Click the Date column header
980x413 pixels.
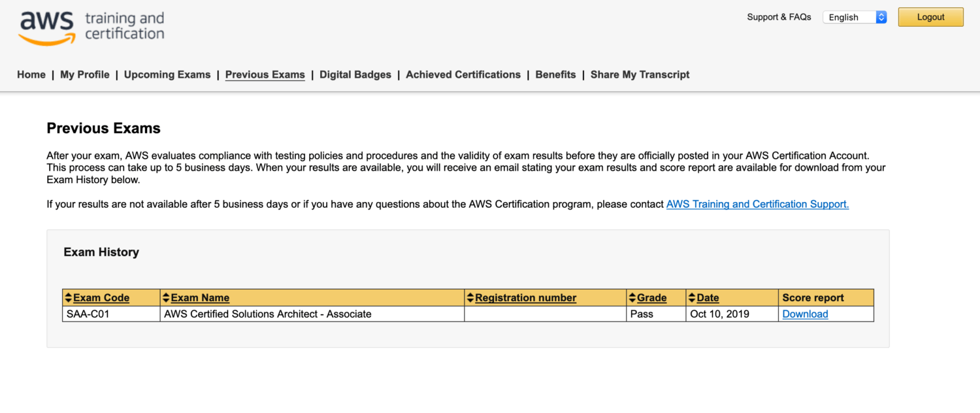[708, 298]
